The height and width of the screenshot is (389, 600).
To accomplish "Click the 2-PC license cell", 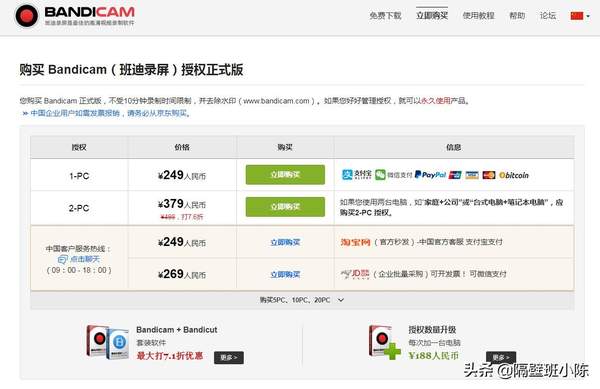I will click(79, 208).
